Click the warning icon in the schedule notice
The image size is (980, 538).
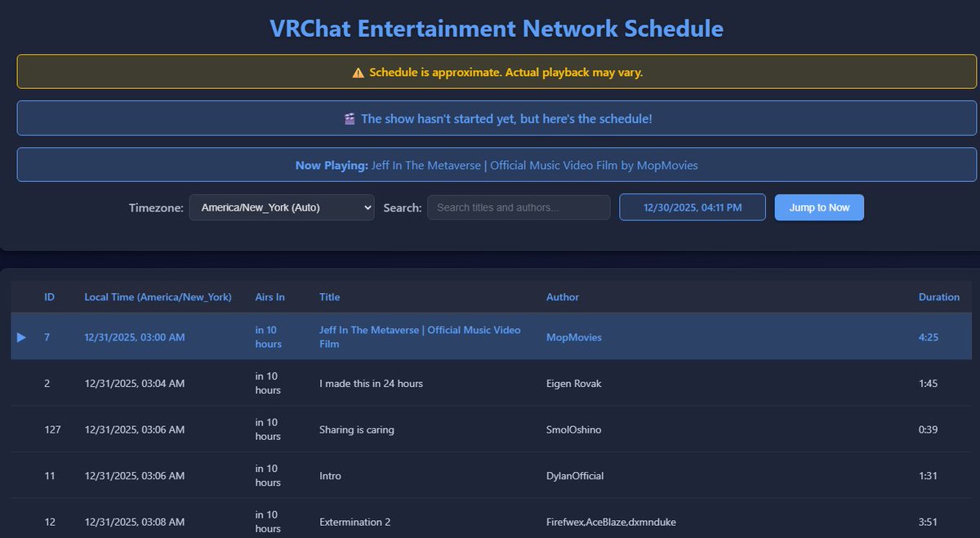358,73
